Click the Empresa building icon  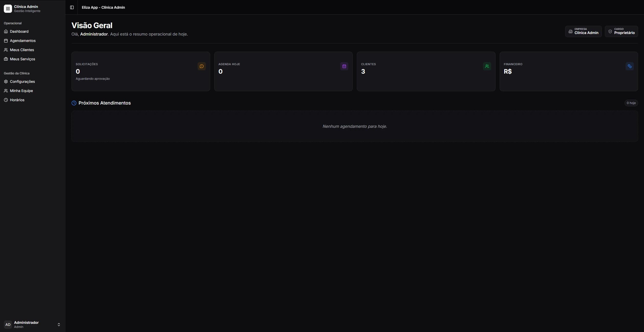[570, 31]
